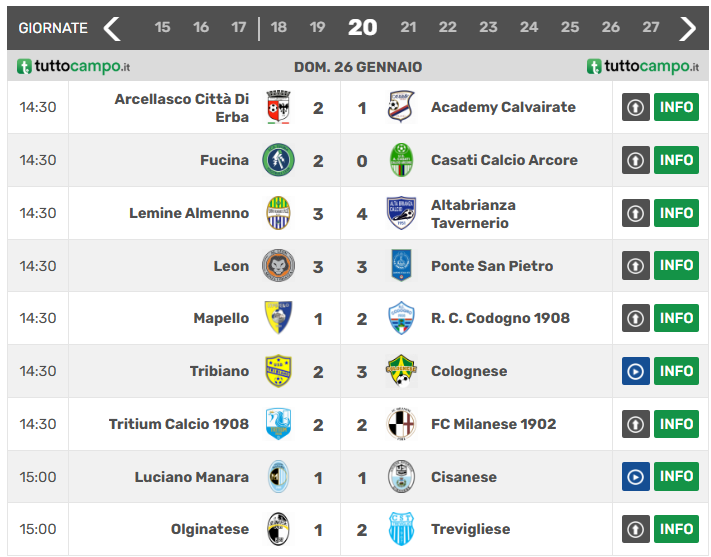Viewport: 711px width, 557px height.
Task: Switch to matchday 27
Action: tap(651, 28)
